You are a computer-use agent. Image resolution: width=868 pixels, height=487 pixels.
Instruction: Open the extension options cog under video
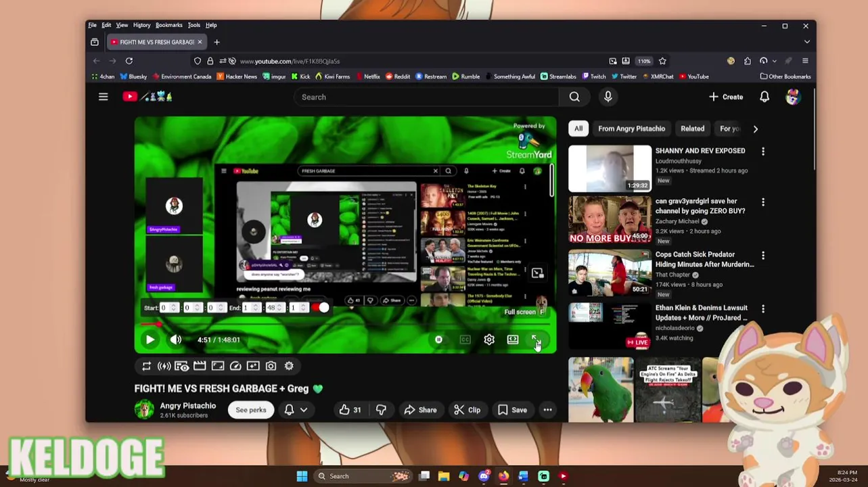(289, 366)
